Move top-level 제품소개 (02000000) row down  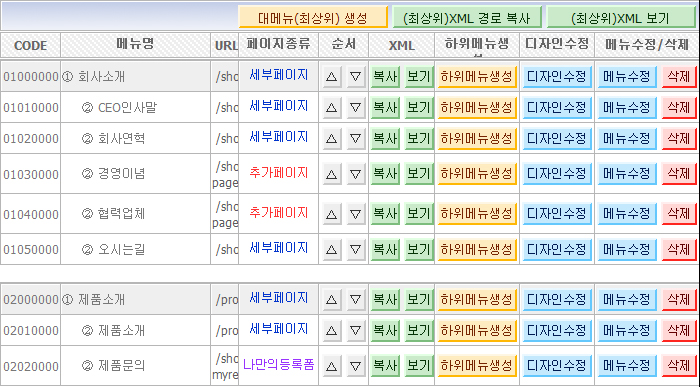355,300
